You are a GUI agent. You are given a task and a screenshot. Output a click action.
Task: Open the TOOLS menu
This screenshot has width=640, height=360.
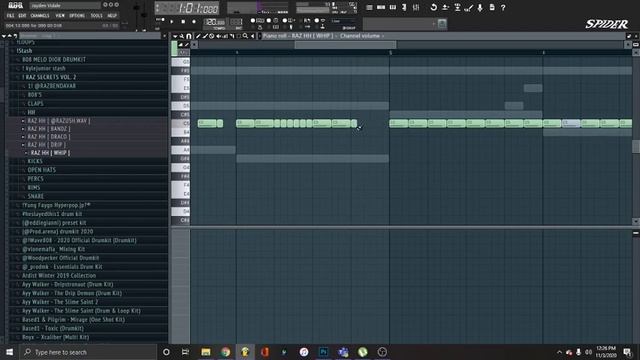(x=96, y=16)
